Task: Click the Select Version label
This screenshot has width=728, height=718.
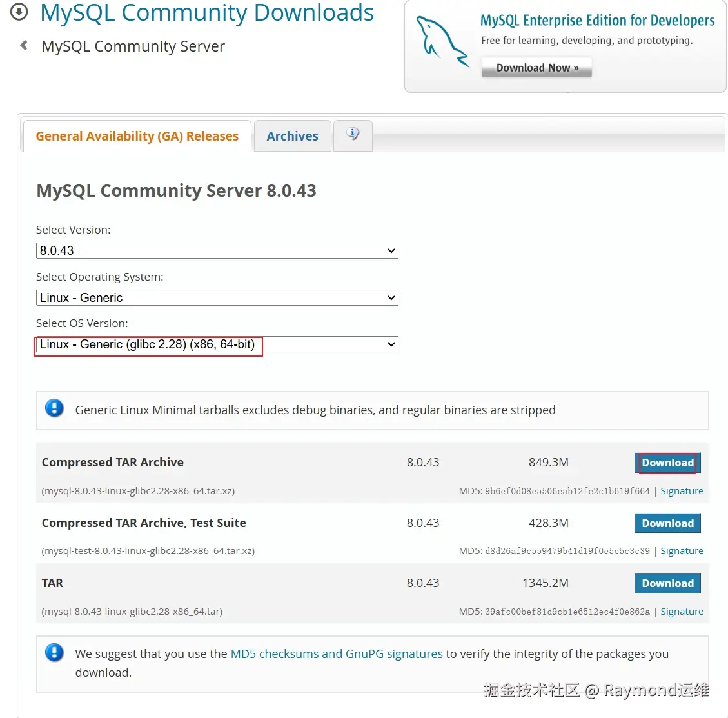Action: pyautogui.click(x=74, y=230)
